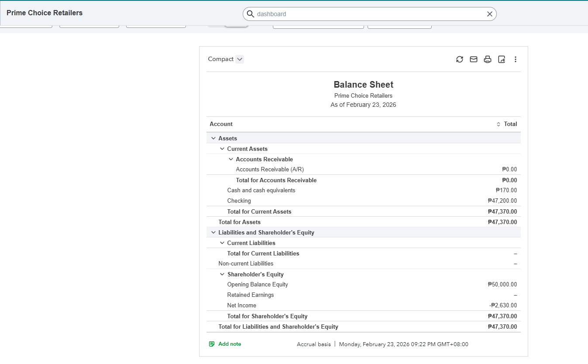Clear the search box with the X
The height and width of the screenshot is (364, 588).
(x=490, y=14)
